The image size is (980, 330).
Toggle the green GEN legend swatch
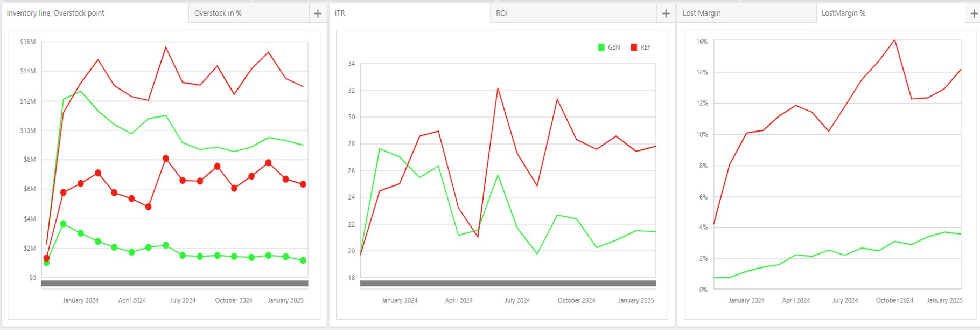pos(601,47)
